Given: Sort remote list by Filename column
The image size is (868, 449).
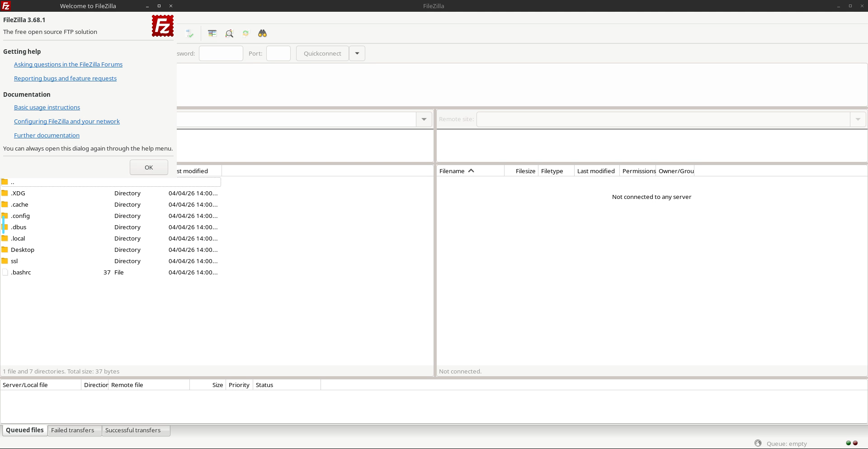Looking at the screenshot, I should 452,171.
